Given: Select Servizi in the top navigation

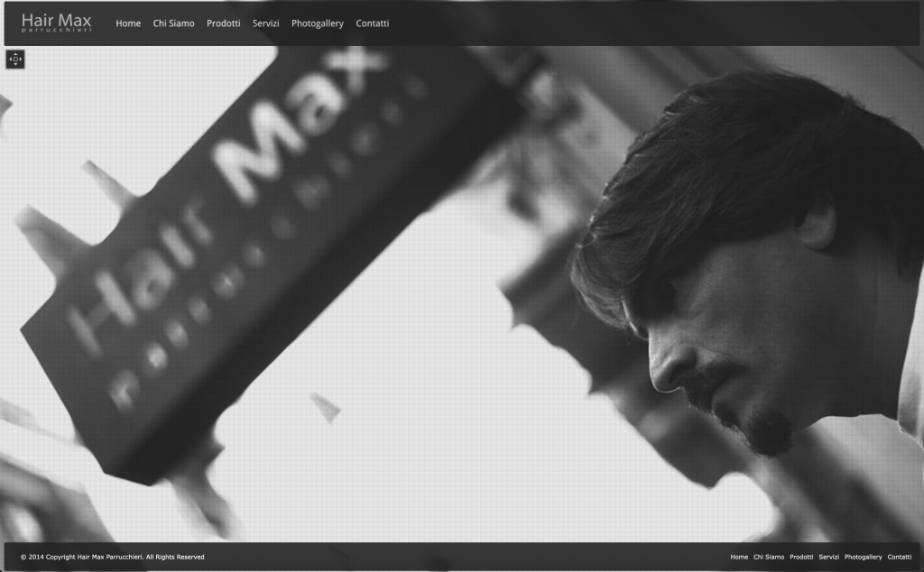Looking at the screenshot, I should point(265,23).
